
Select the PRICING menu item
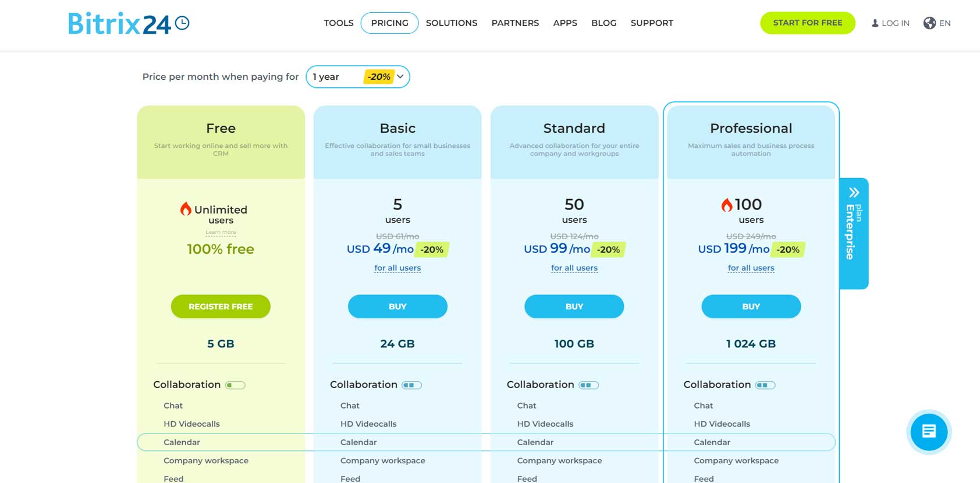click(389, 23)
